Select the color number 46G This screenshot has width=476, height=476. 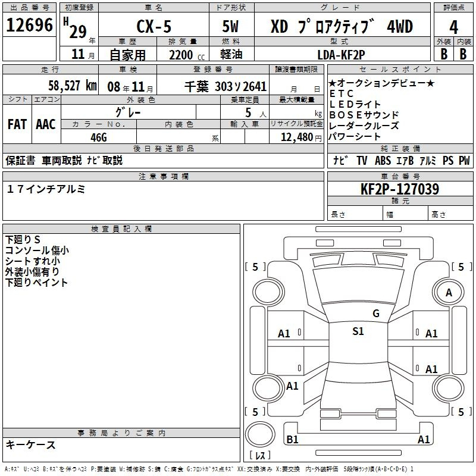pos(99,137)
